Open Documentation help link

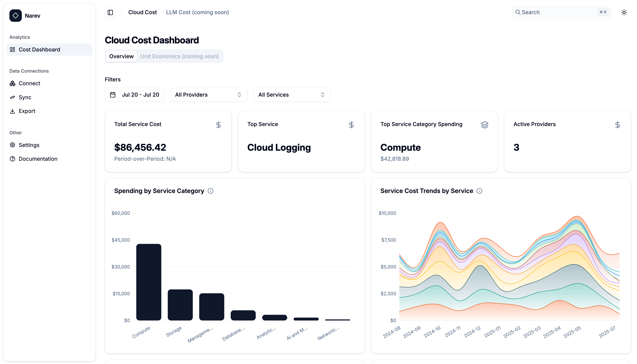38,159
